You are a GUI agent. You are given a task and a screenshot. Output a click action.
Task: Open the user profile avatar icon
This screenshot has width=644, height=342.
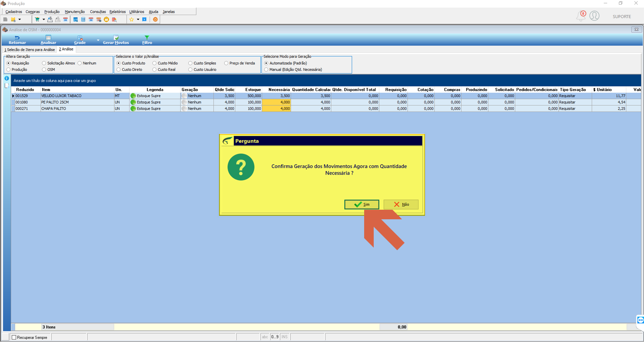[x=594, y=16]
